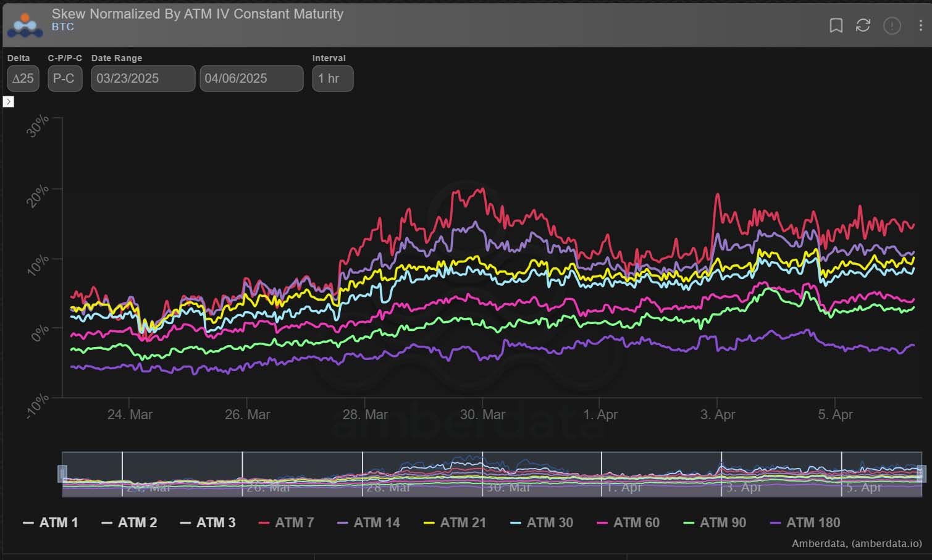The width and height of the screenshot is (932, 560).
Task: Enable the ATM 1 legend series
Action: pyautogui.click(x=51, y=523)
